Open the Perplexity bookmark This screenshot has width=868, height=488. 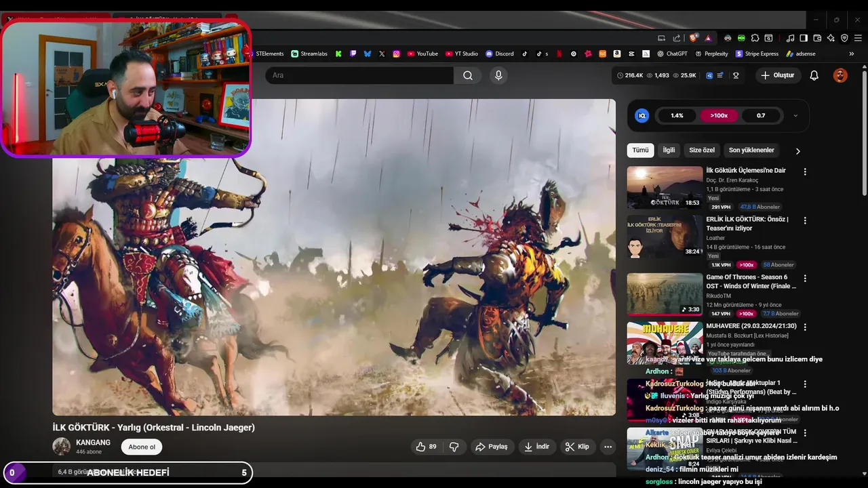[711, 54]
